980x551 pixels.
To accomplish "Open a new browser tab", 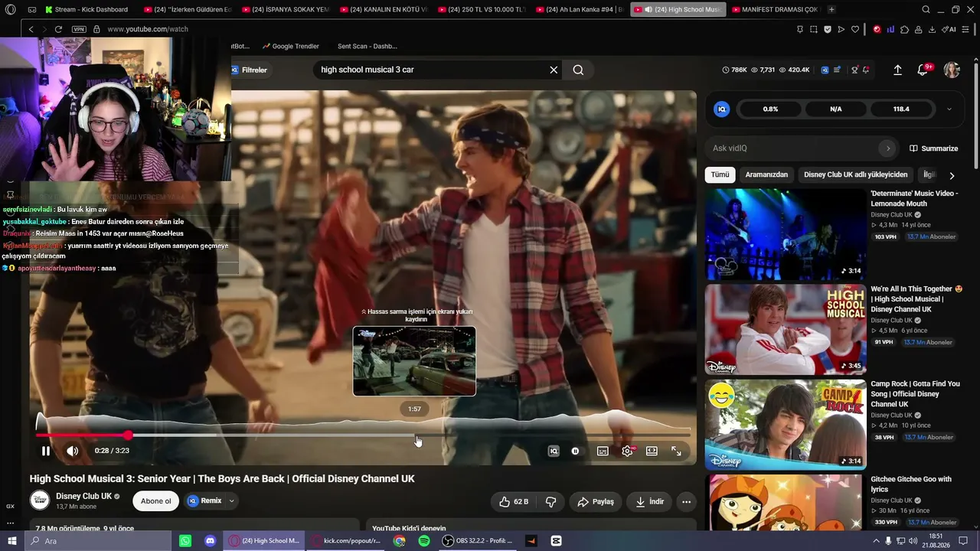I will (x=831, y=9).
